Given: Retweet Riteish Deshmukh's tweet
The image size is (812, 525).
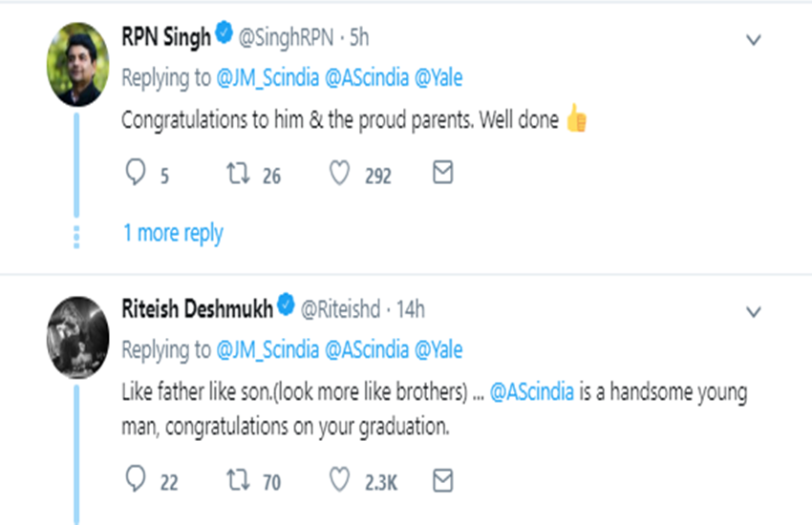Looking at the screenshot, I should click(235, 480).
